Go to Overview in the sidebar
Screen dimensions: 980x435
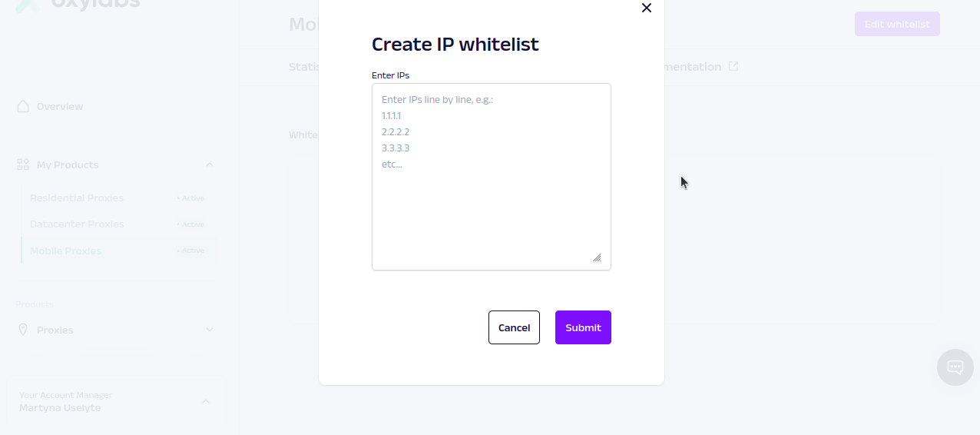(60, 106)
